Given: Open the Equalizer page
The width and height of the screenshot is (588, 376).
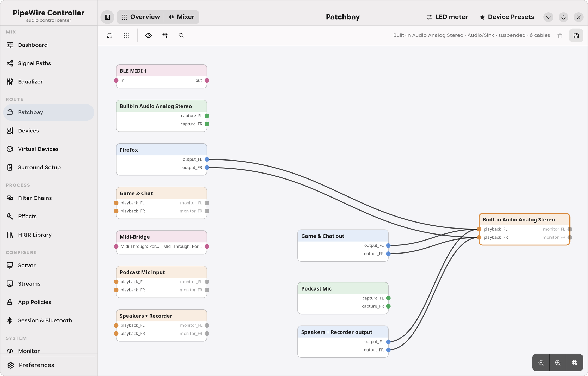Looking at the screenshot, I should click(49, 82).
